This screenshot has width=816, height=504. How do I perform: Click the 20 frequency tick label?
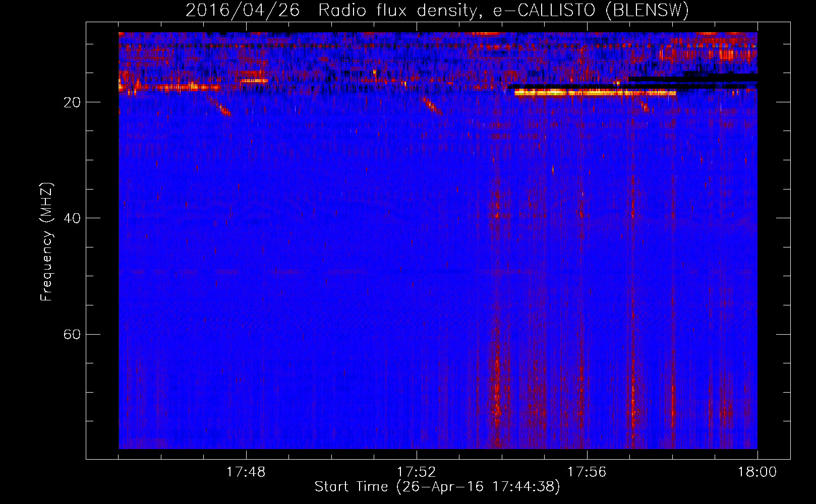(72, 102)
